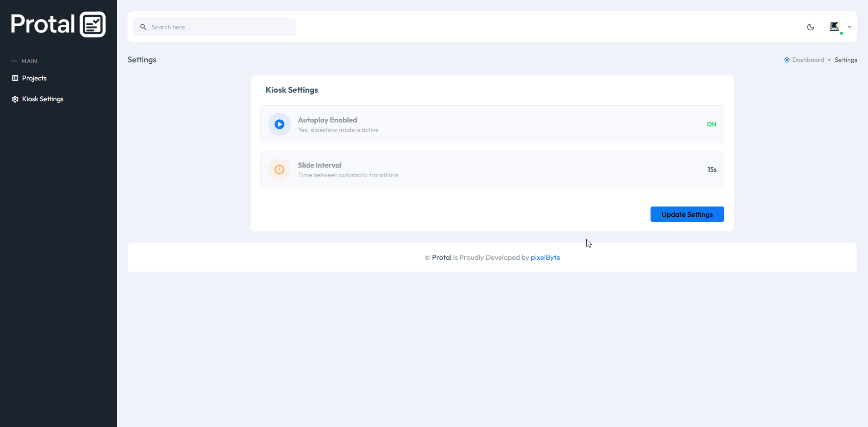Image resolution: width=868 pixels, height=427 pixels.
Task: Expand account options next to avatar
Action: tap(850, 27)
